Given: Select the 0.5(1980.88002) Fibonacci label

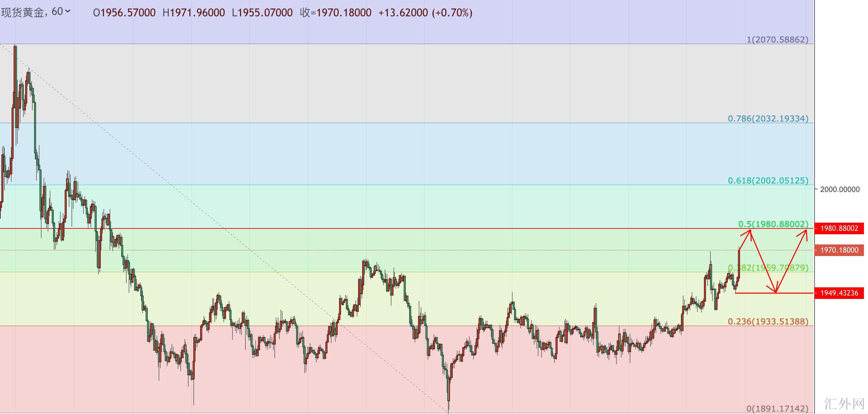Looking at the screenshot, I should (x=773, y=224).
